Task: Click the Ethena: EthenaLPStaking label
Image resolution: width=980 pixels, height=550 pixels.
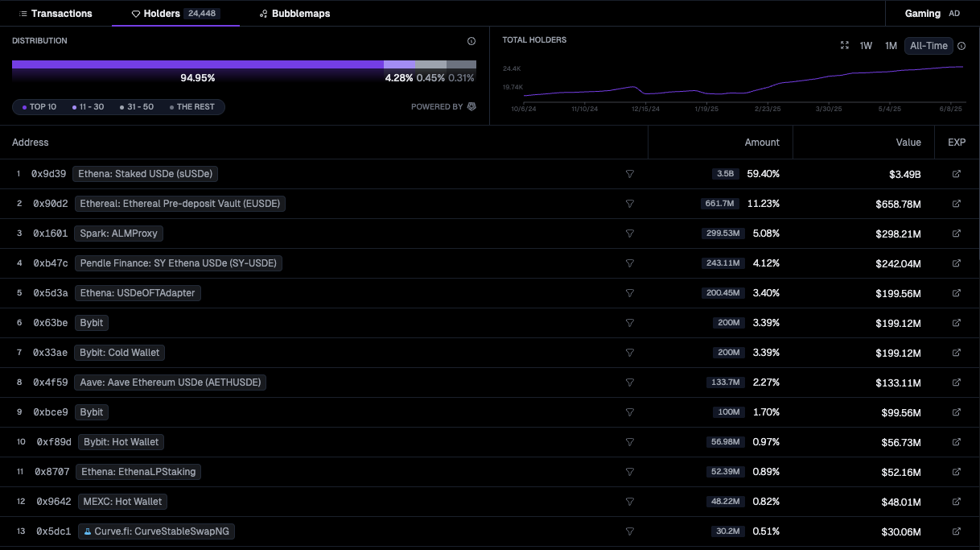Action: point(138,472)
